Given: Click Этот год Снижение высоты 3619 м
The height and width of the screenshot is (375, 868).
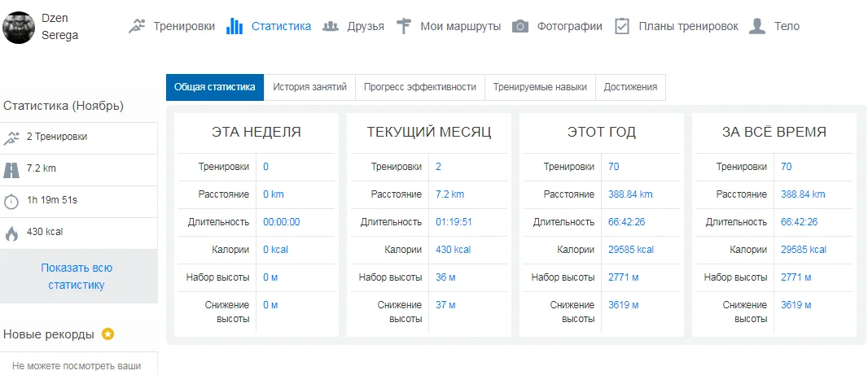Looking at the screenshot, I should (624, 305).
